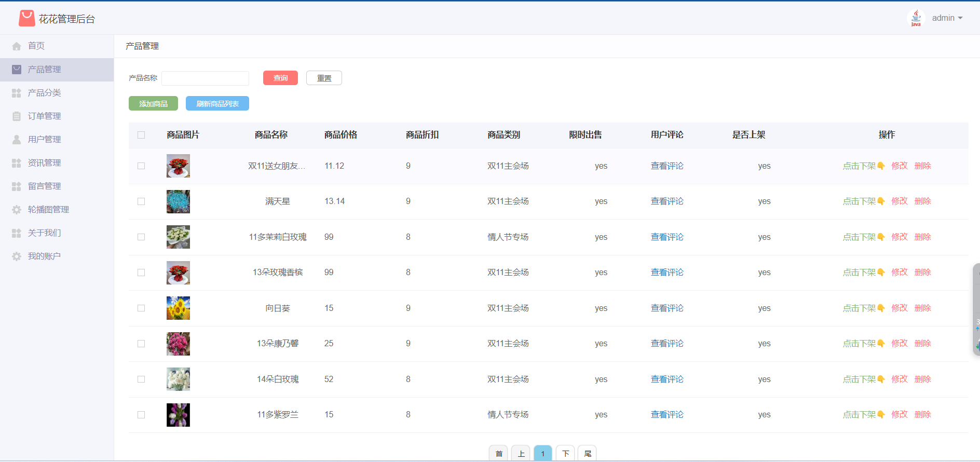The width and height of the screenshot is (980, 462).
Task: Open the 13朵康乃馨 product thumbnail
Action: [178, 344]
